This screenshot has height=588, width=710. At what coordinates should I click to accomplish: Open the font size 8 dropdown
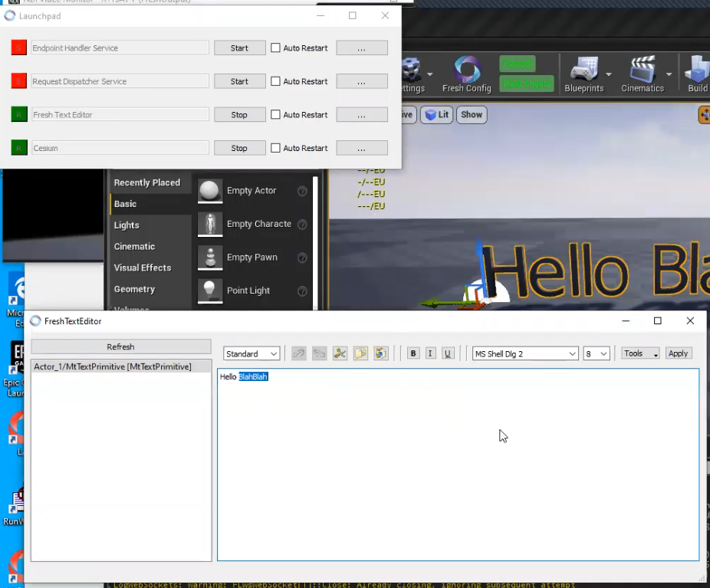[597, 354]
